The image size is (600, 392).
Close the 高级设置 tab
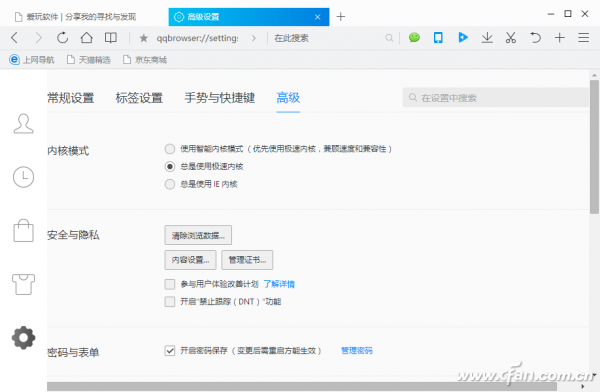click(317, 17)
